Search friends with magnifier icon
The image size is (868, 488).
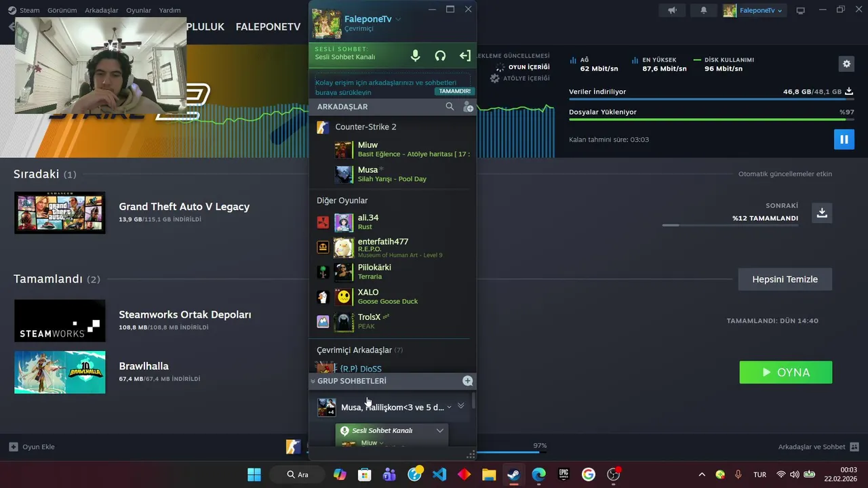(x=450, y=106)
